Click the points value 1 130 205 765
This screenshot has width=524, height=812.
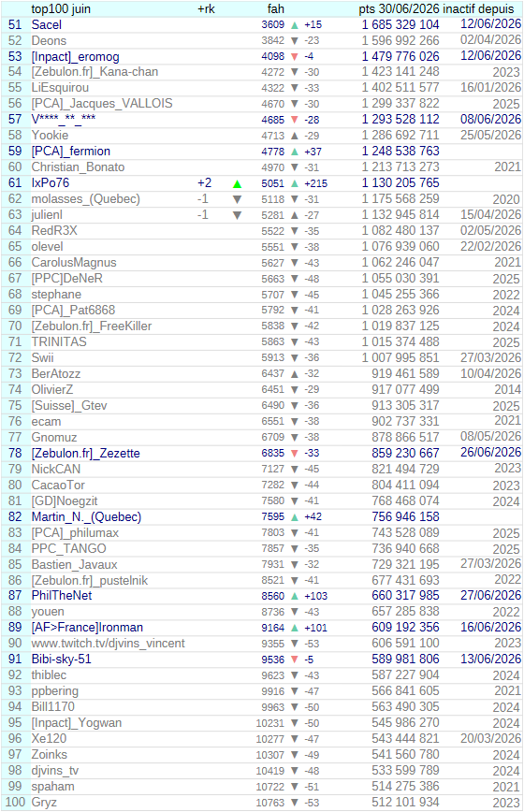(x=400, y=183)
